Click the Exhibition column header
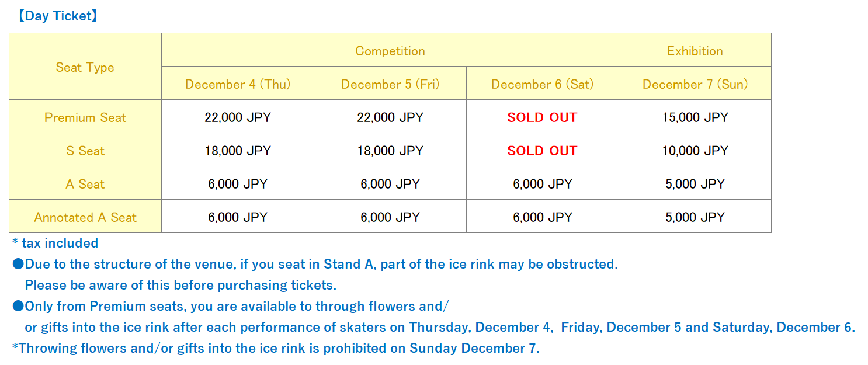 click(695, 51)
